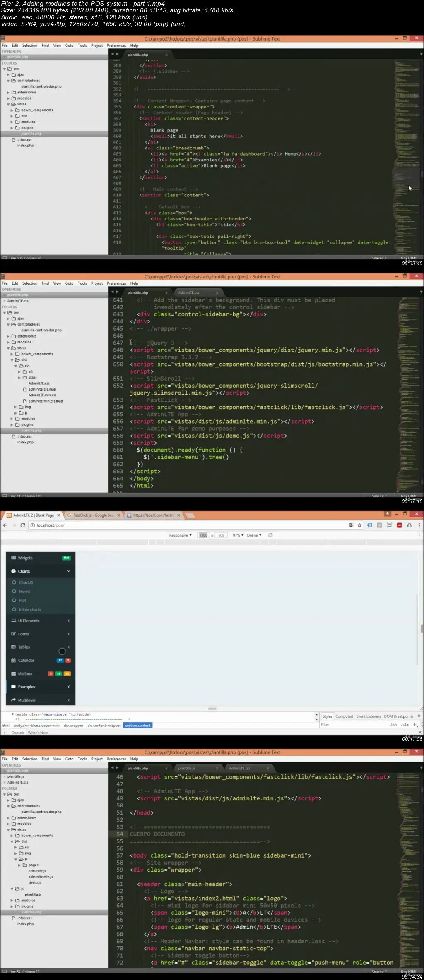Image resolution: width=424 pixels, height=980 pixels.
Task: Select the Morris circle item under Charts
Action: coord(14,591)
